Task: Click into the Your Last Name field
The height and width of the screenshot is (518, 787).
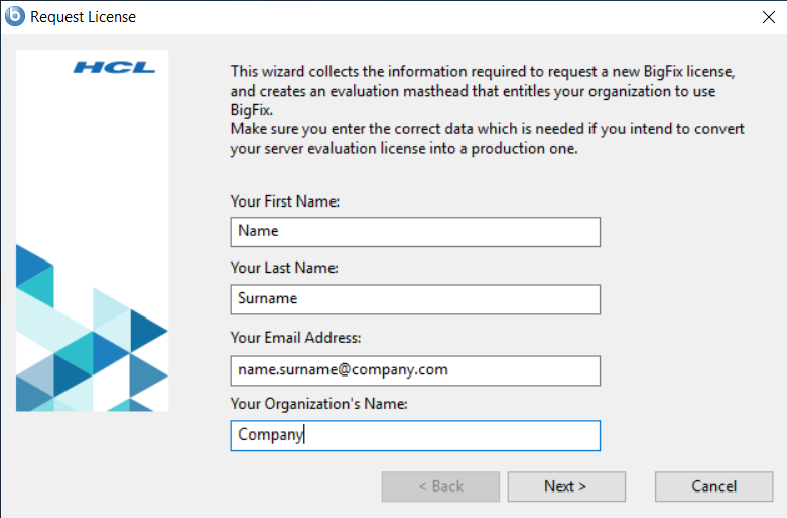Action: coord(415,299)
